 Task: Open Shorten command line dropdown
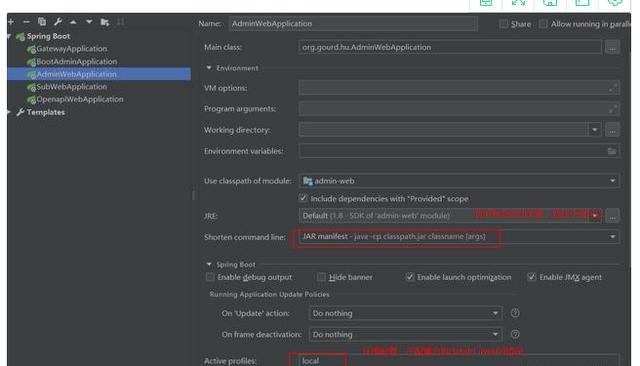(x=612, y=237)
